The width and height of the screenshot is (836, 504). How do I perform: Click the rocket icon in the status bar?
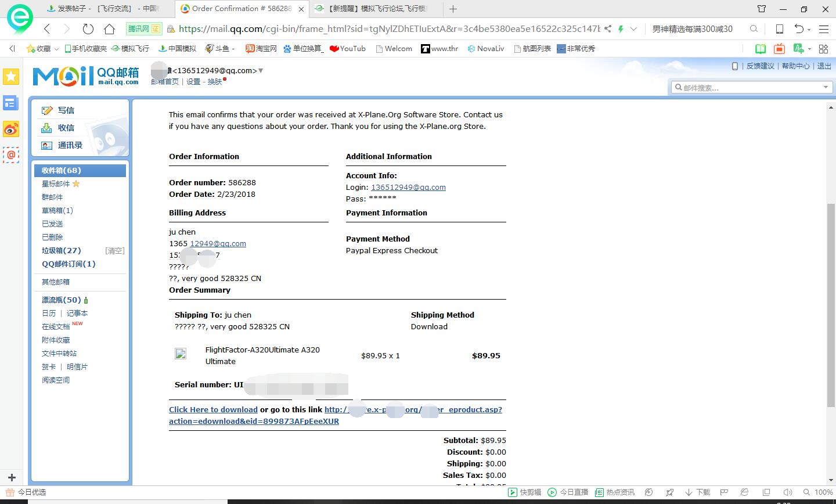coord(670,492)
